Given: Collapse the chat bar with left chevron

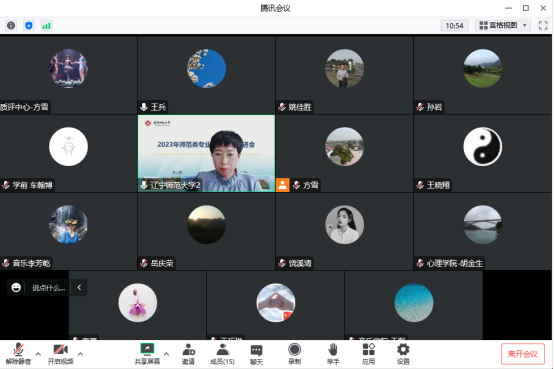Looking at the screenshot, I should point(79,288).
